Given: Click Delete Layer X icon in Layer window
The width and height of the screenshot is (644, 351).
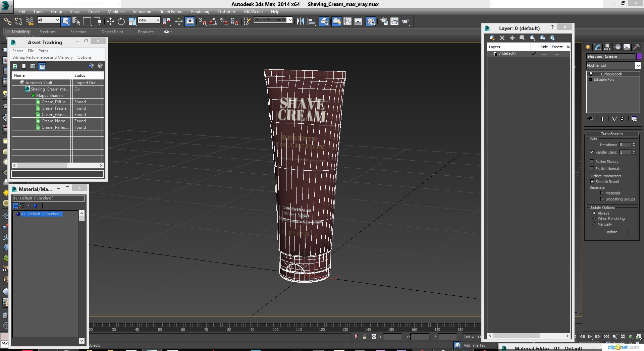Looking at the screenshot, I should [502, 38].
